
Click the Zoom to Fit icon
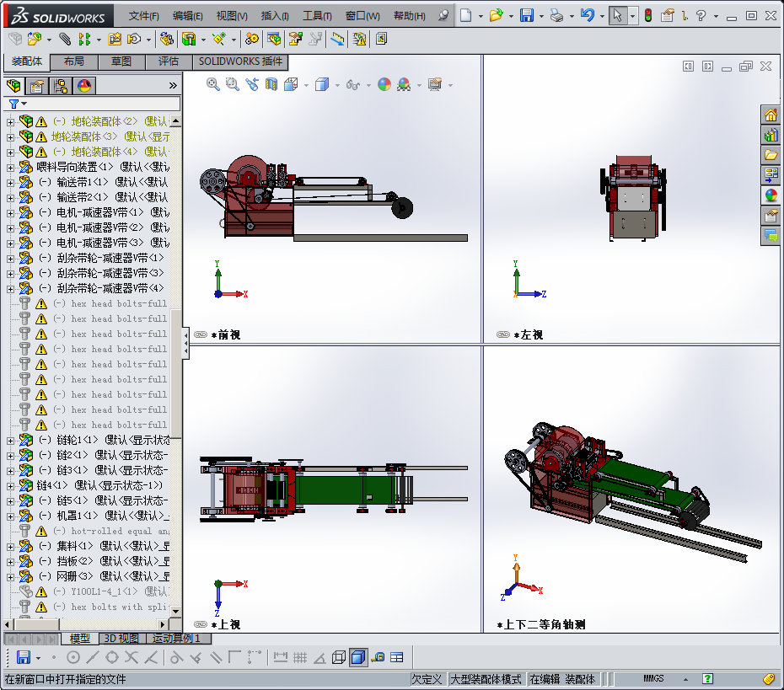(213, 84)
